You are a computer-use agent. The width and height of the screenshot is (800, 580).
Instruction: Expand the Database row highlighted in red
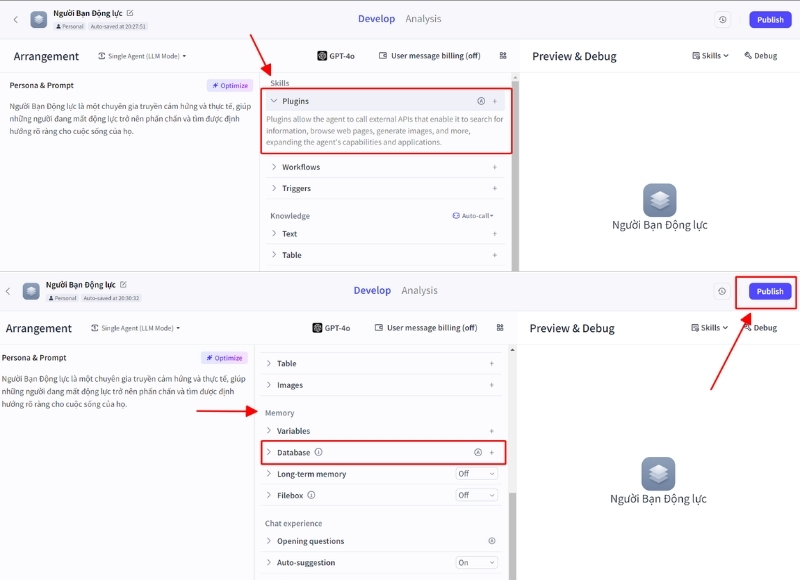(269, 452)
